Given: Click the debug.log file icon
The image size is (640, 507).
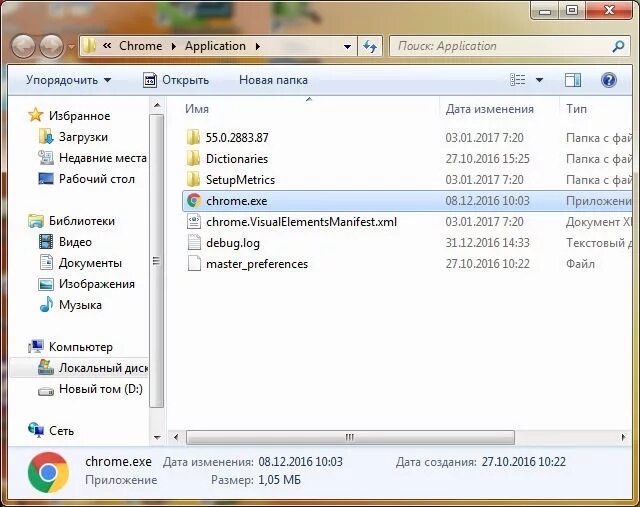Looking at the screenshot, I should [194, 243].
